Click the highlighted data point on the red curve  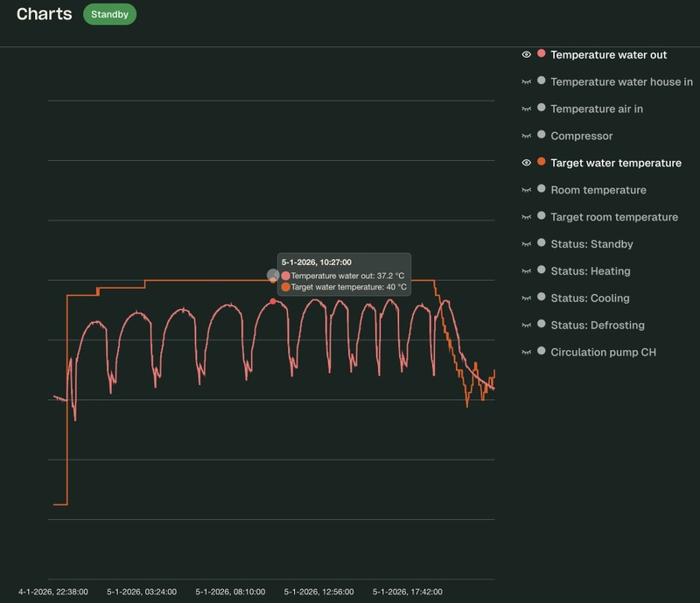pos(273,301)
